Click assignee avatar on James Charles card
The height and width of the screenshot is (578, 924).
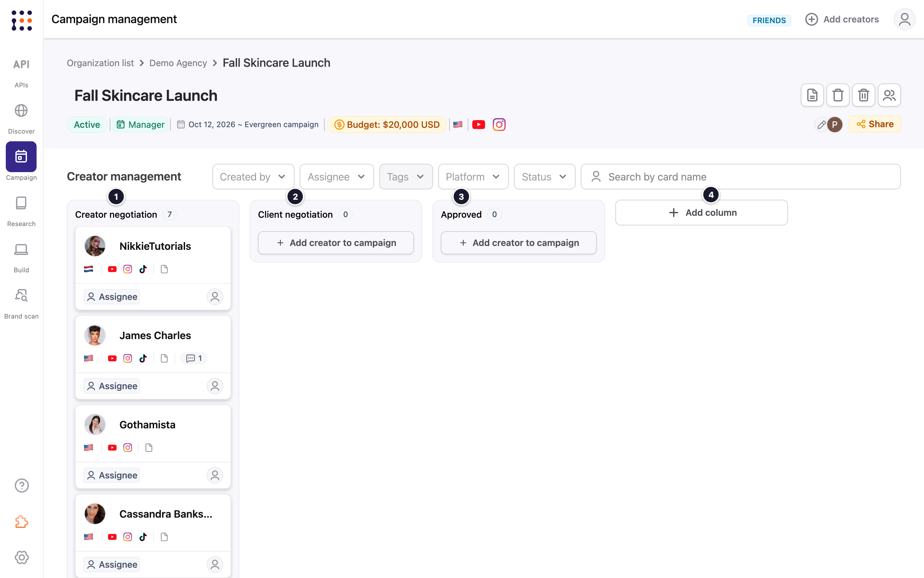click(215, 386)
